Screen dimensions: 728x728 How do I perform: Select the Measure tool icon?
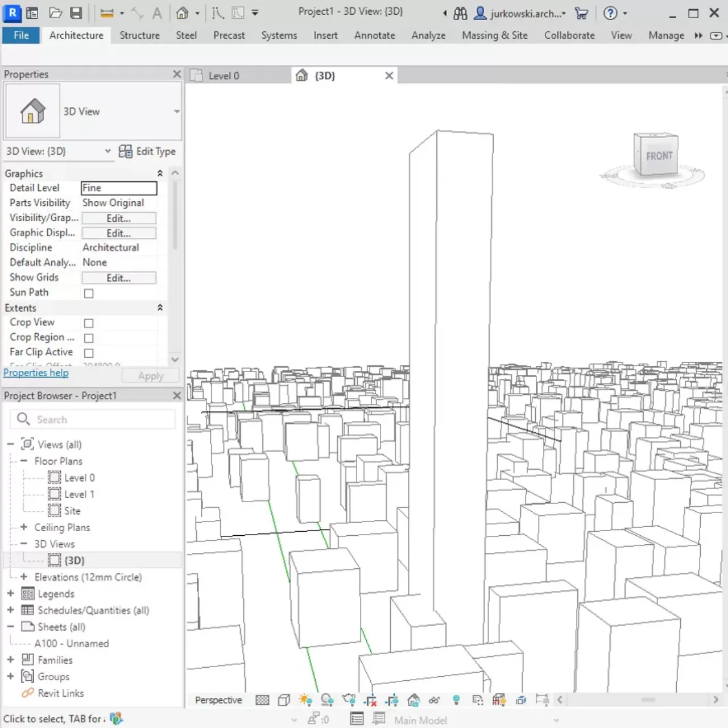click(x=107, y=13)
